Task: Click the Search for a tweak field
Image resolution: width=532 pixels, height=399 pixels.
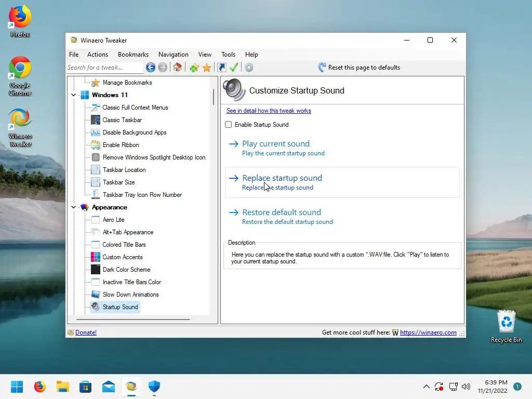Action: [x=105, y=68]
